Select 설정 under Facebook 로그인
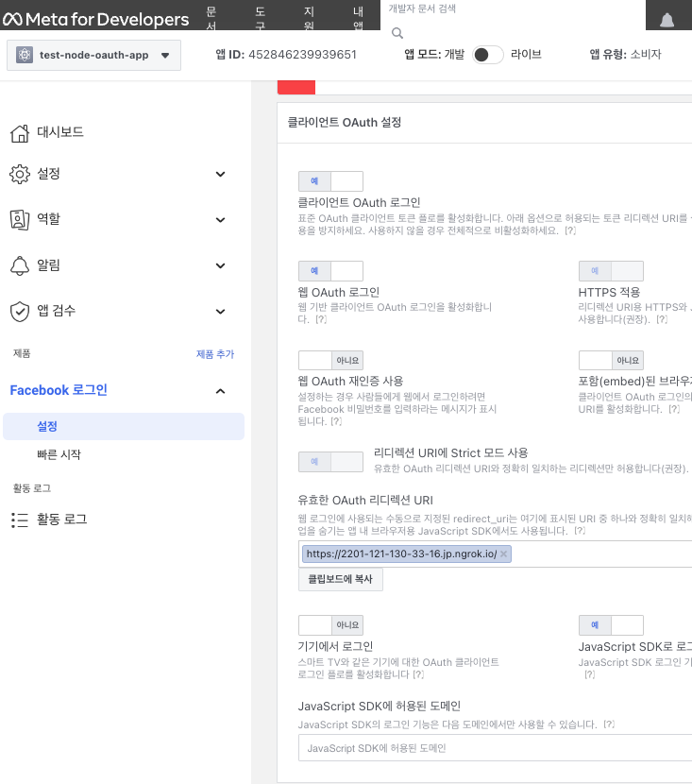The height and width of the screenshot is (784, 692). (124, 427)
